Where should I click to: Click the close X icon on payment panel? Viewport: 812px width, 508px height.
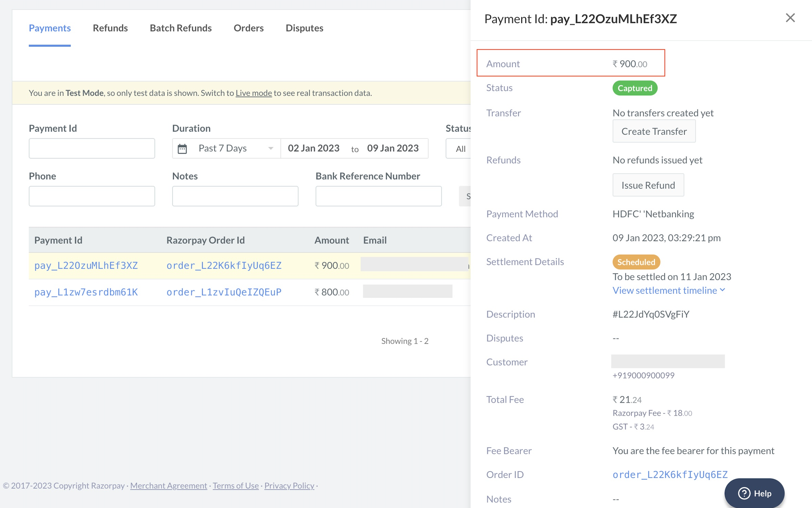pyautogui.click(x=791, y=17)
